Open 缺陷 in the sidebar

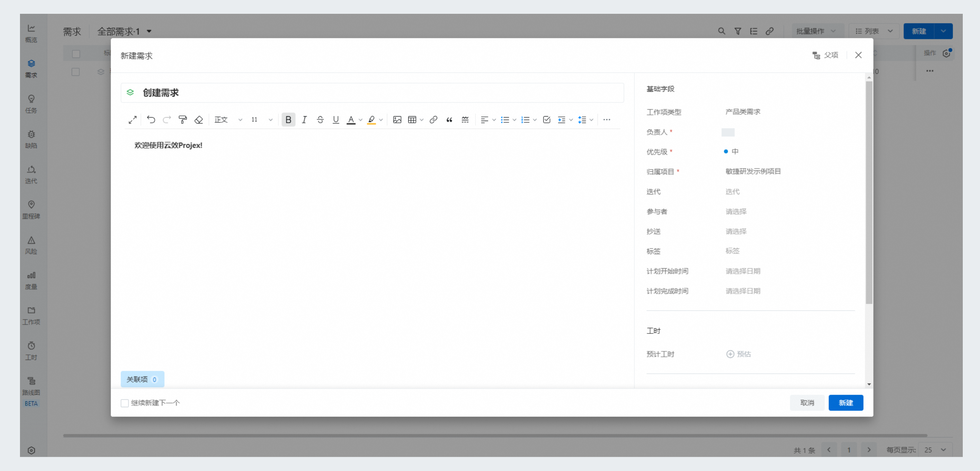pyautogui.click(x=31, y=140)
